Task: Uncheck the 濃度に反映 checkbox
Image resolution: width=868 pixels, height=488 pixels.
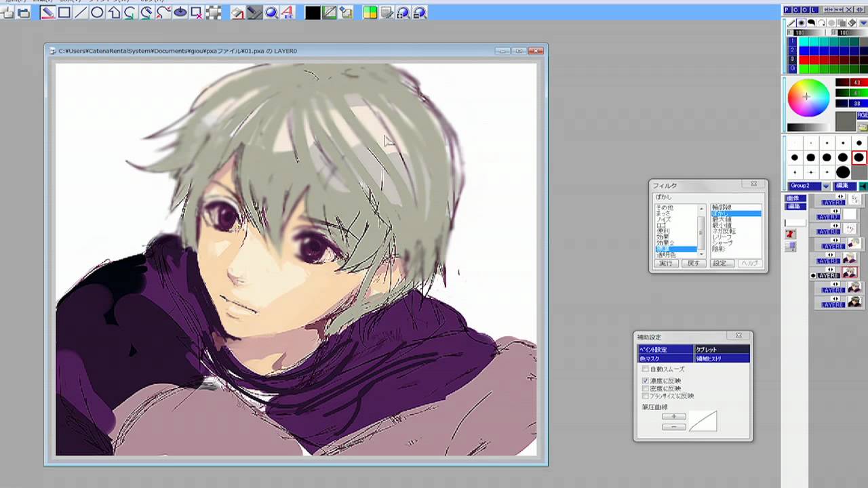Action: [x=646, y=381]
